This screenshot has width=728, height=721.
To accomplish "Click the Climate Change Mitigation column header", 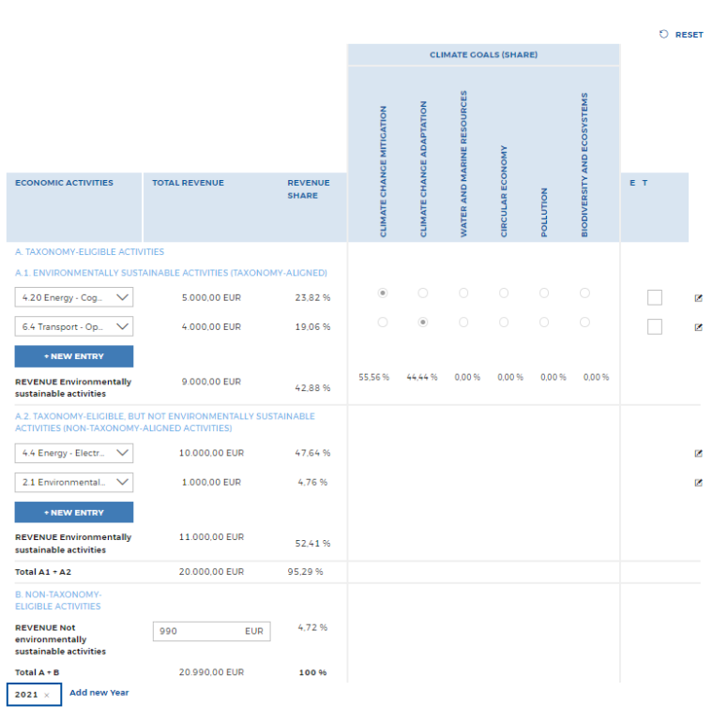I will coord(383,172).
